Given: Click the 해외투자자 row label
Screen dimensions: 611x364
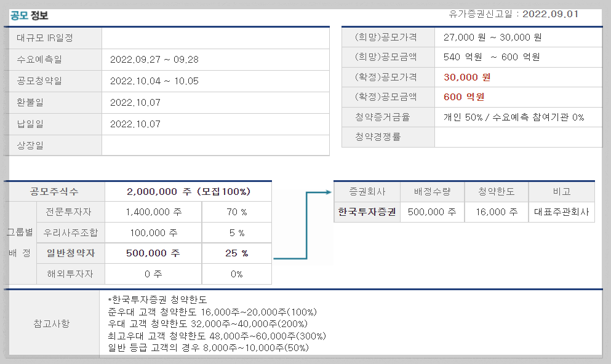Looking at the screenshot, I should coord(70,274).
